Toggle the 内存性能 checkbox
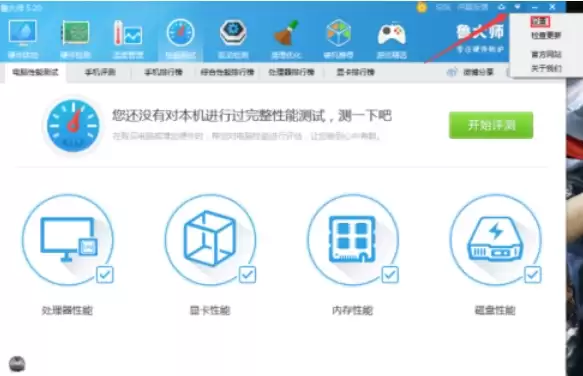 click(390, 275)
